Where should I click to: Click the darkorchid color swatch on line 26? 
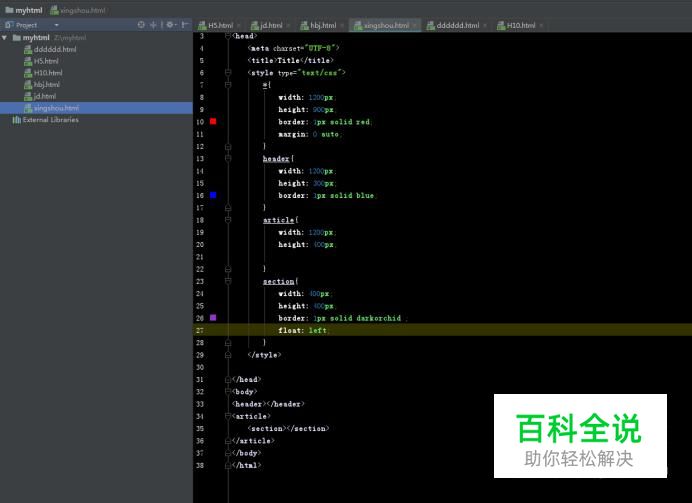213,318
